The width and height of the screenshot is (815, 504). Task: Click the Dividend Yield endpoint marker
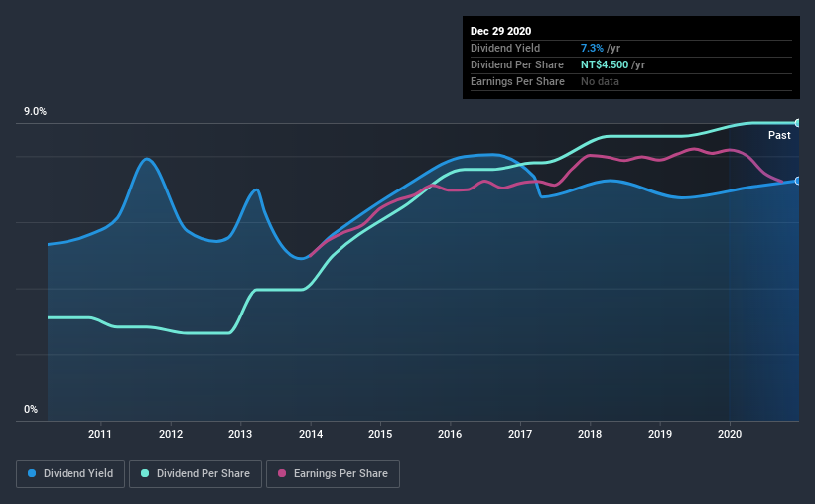click(798, 181)
